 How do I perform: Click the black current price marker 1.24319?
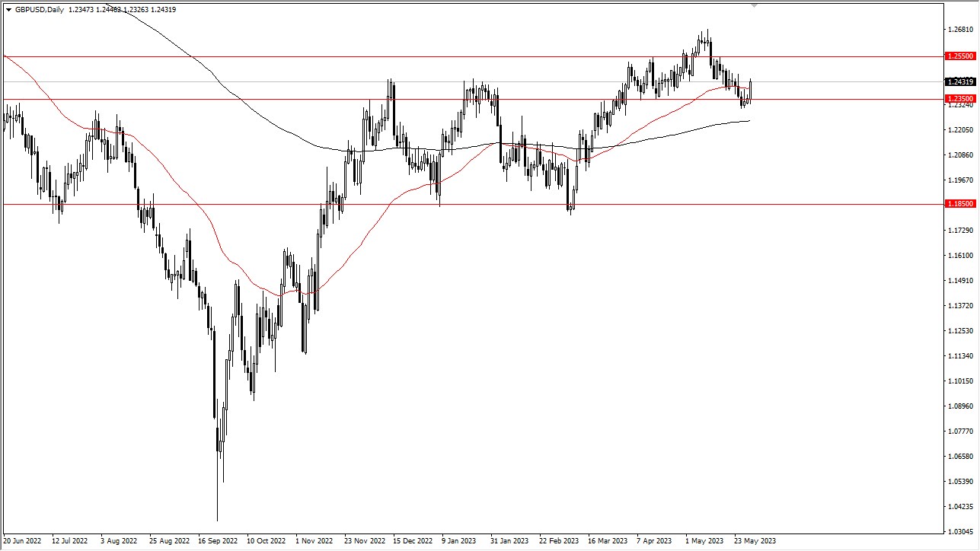point(959,82)
